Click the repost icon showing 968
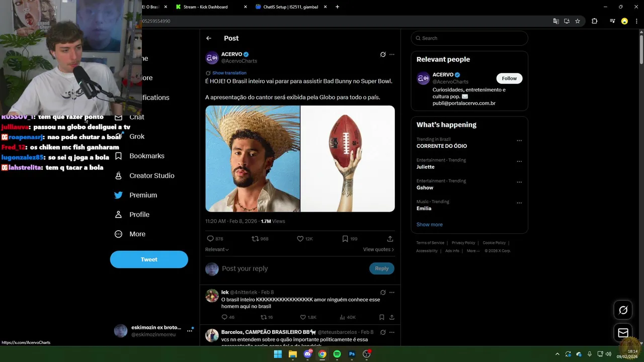Viewport: 644px width, 362px height. (255, 239)
